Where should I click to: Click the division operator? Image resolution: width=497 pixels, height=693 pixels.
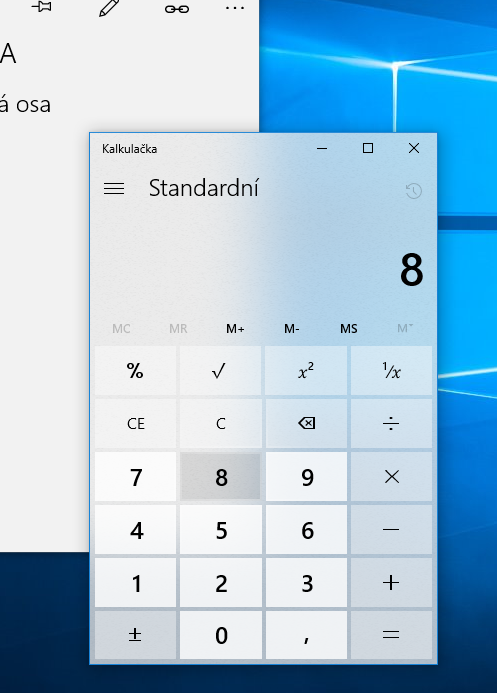tap(391, 423)
